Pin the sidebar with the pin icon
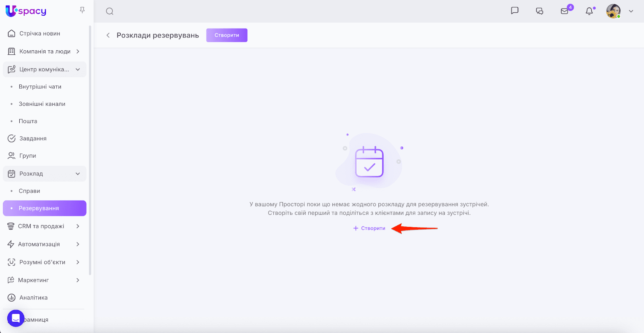 [x=82, y=10]
